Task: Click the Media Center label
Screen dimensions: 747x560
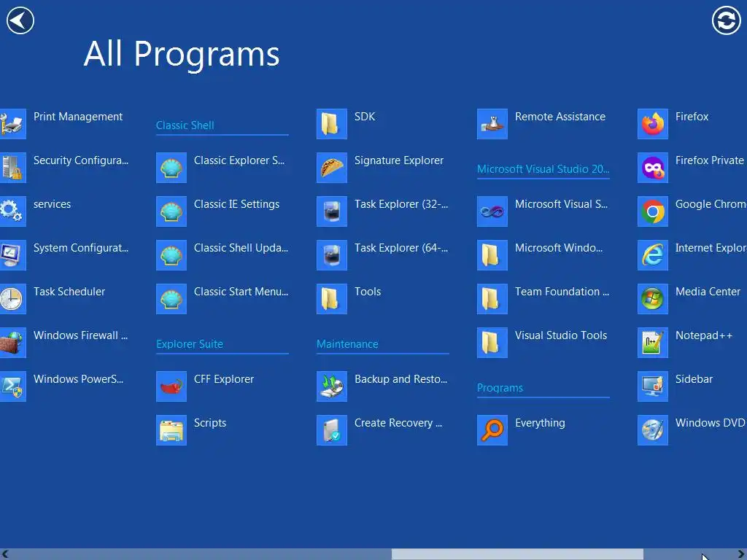Action: (x=708, y=292)
